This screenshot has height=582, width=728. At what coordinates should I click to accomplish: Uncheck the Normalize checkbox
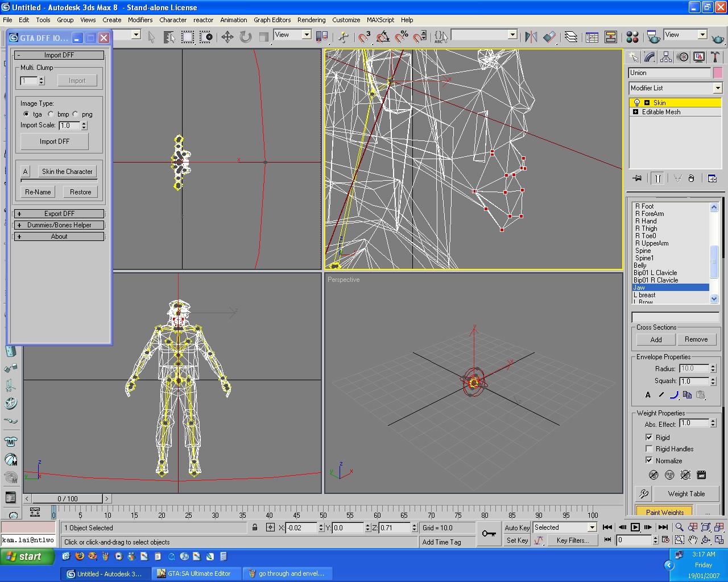(x=649, y=460)
